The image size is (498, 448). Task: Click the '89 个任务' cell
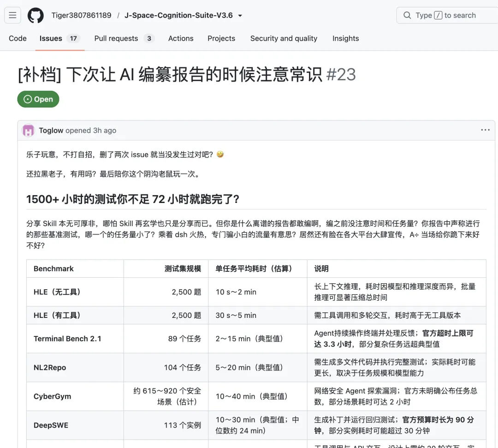(x=166, y=339)
